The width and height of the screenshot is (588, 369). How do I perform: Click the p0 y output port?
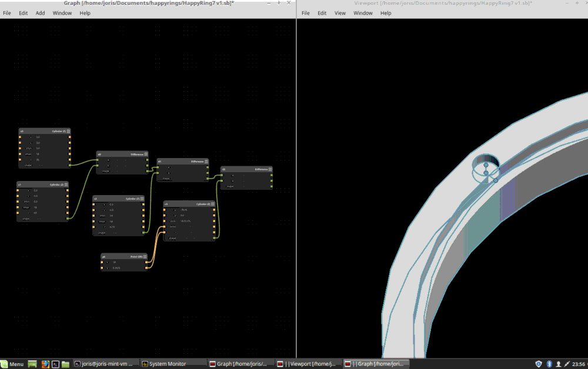pos(146,267)
